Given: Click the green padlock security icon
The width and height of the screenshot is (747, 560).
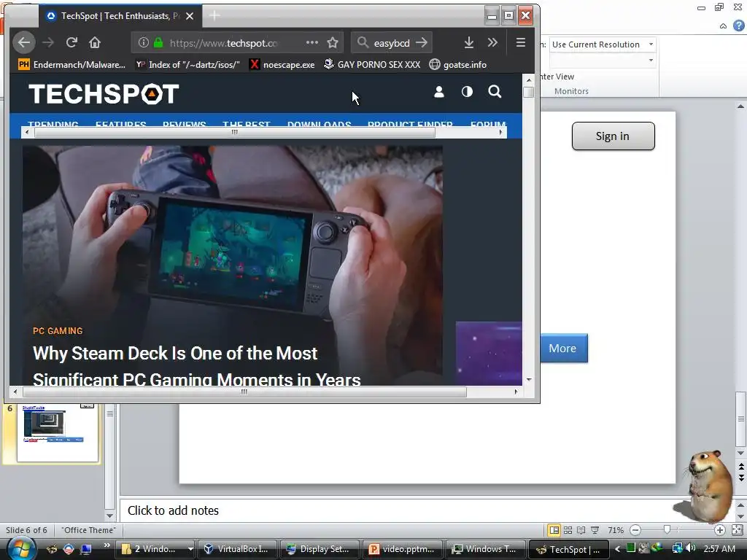Looking at the screenshot, I should tap(158, 42).
